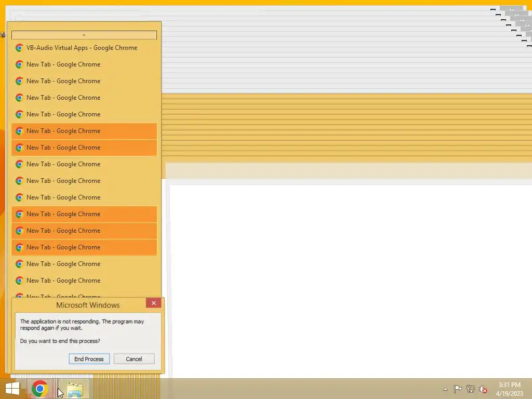This screenshot has width=532, height=399.
Task: Select VB-Audio Virtual Apps - Google Chrome window
Action: tap(84, 48)
